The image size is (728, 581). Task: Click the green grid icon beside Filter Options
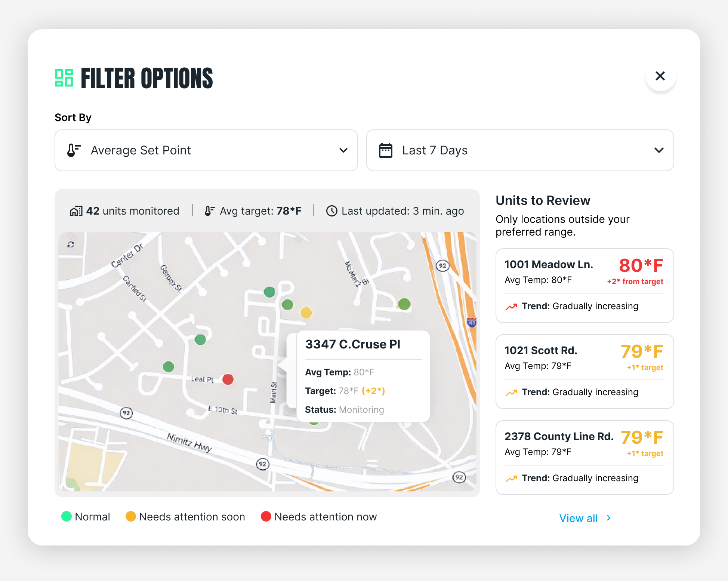tap(64, 78)
